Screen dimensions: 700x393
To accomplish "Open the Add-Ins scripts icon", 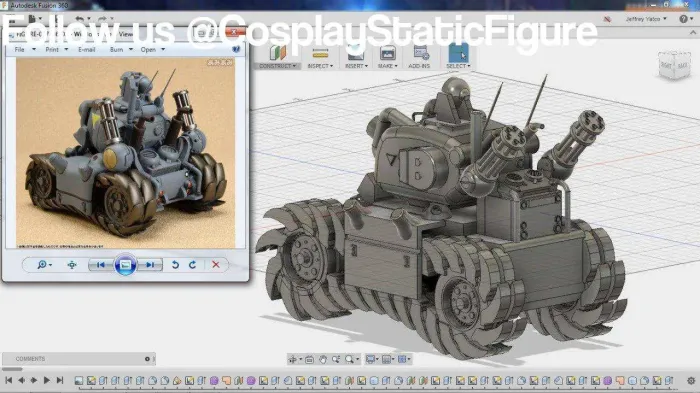I will [x=421, y=54].
